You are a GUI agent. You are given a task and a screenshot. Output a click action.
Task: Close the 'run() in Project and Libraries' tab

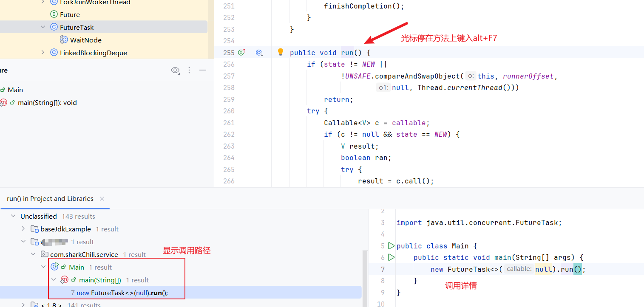click(102, 199)
